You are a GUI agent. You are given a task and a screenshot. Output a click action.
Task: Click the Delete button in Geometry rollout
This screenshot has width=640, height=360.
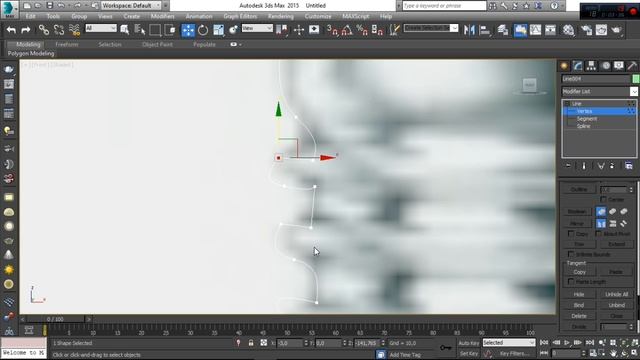click(579, 316)
